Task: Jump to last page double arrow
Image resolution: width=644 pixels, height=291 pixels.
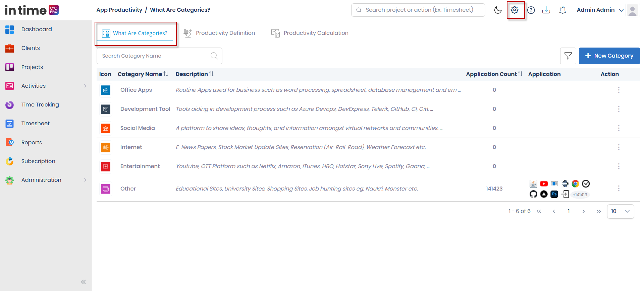Action: click(x=599, y=211)
